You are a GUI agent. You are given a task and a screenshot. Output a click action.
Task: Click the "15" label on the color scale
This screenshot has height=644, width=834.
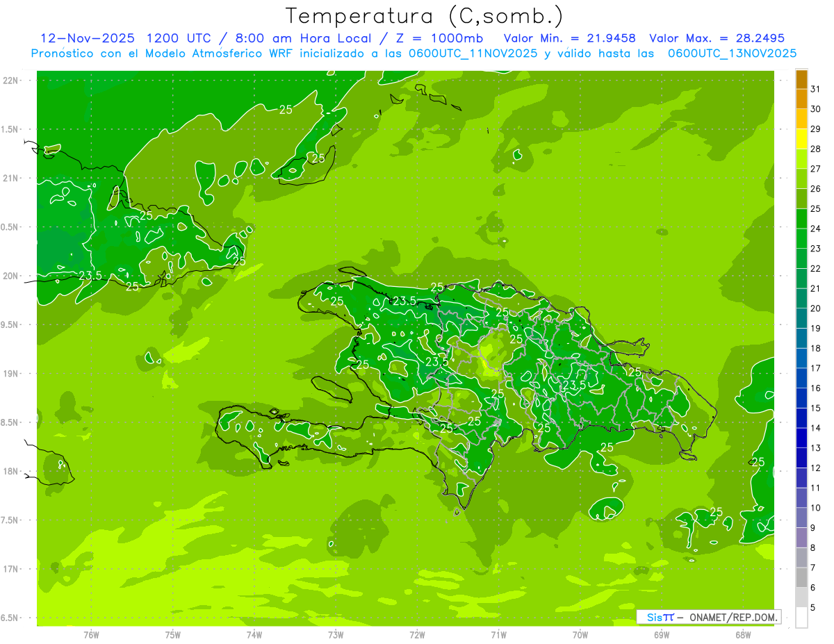point(816,408)
